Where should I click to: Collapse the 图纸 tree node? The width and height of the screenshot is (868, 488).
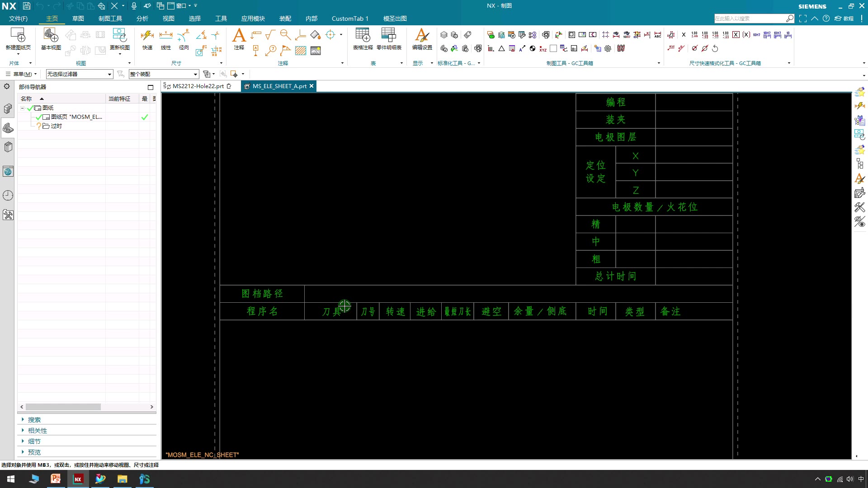click(22, 108)
